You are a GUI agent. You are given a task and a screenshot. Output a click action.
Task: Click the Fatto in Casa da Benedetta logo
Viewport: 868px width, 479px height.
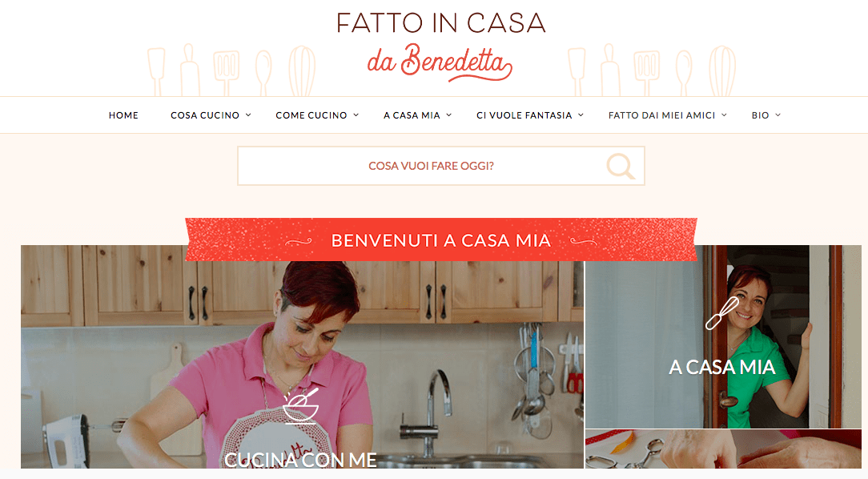[440, 47]
